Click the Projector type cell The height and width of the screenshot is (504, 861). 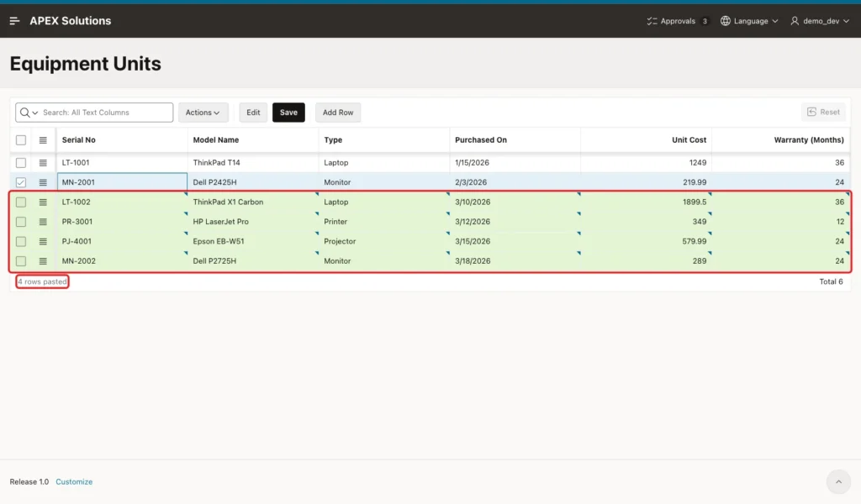[x=384, y=241]
